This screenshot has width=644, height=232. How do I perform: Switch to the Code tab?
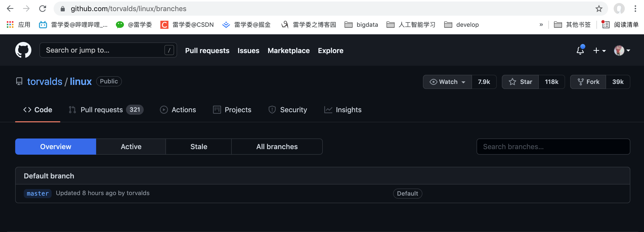pos(38,110)
